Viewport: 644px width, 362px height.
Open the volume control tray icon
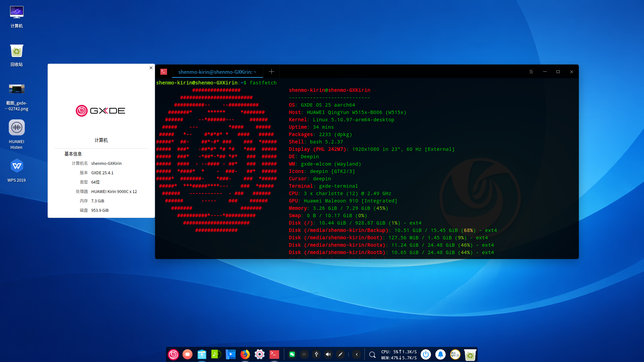tap(328, 354)
